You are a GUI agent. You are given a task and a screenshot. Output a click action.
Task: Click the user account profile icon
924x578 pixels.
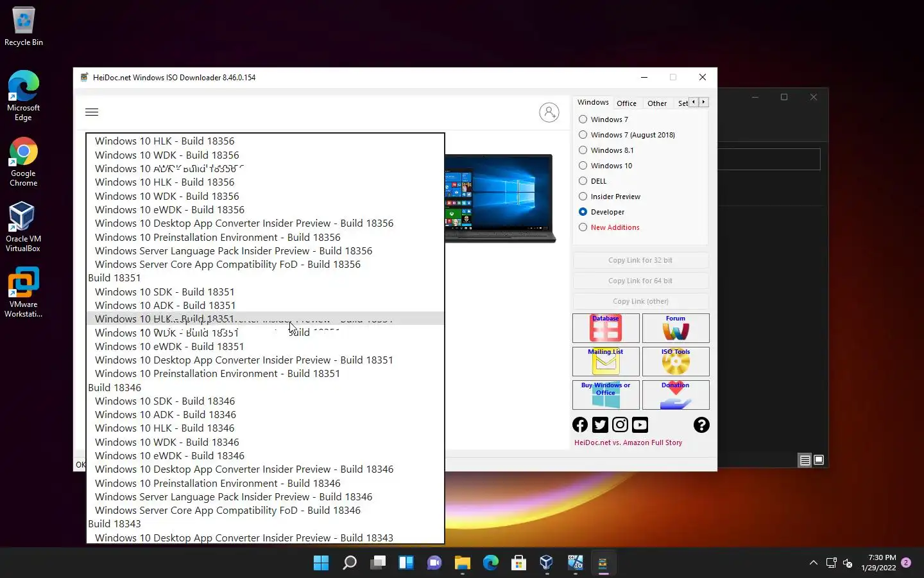point(549,112)
